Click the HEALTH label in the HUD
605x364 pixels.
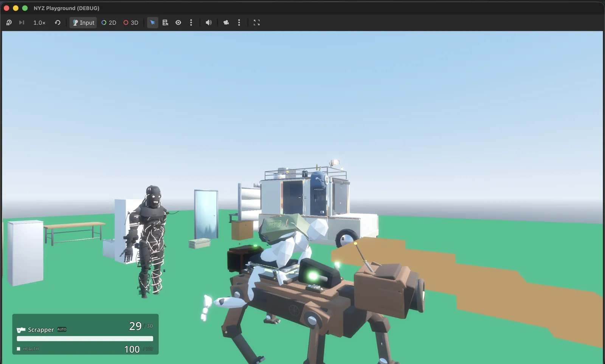(31, 349)
